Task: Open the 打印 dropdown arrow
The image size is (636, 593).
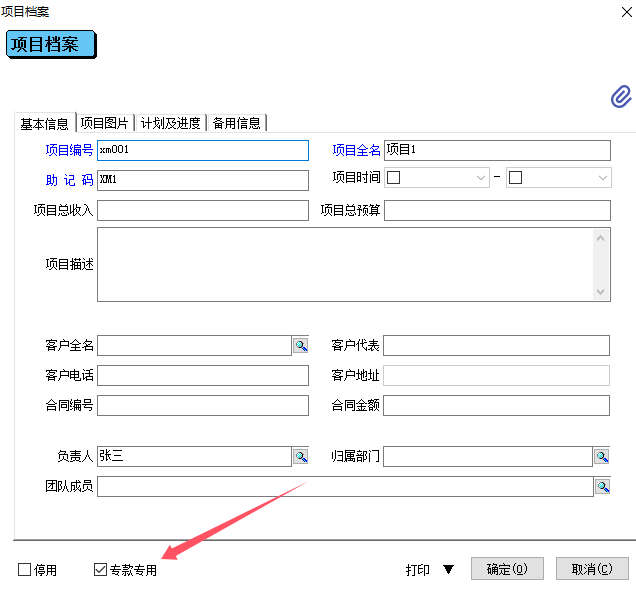Action: tap(448, 569)
